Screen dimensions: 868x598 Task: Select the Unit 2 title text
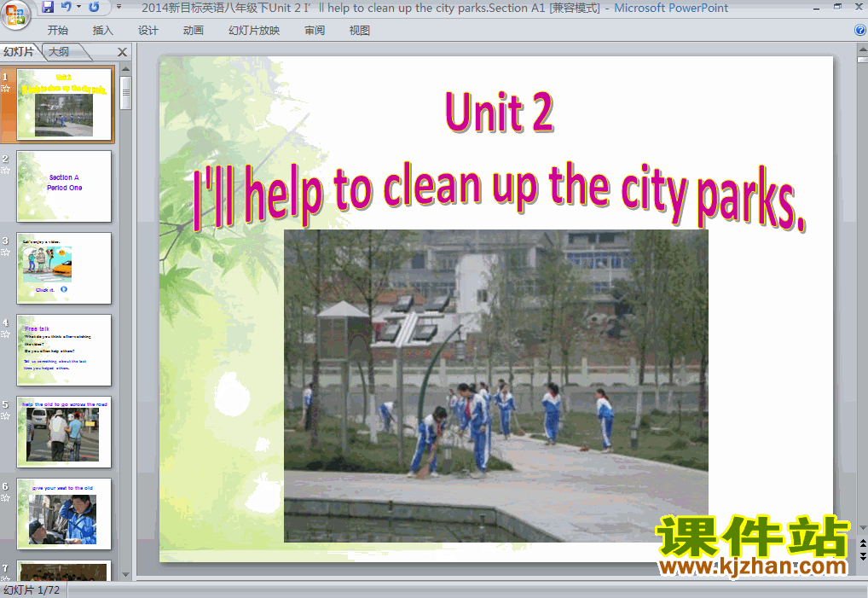pyautogui.click(x=500, y=113)
